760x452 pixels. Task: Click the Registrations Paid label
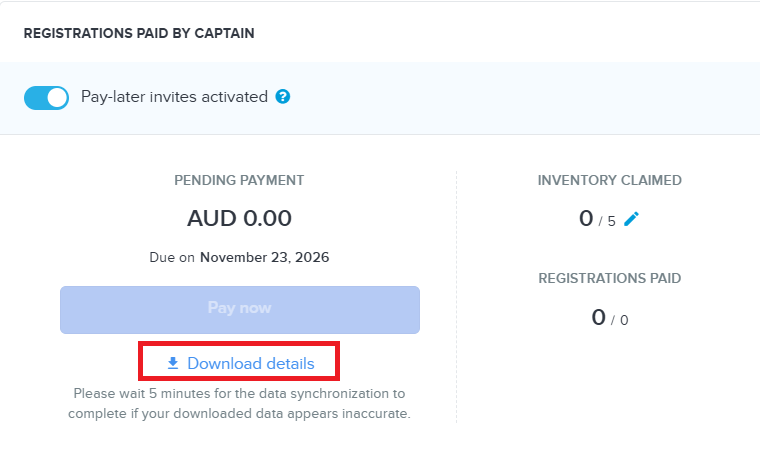tap(610, 278)
